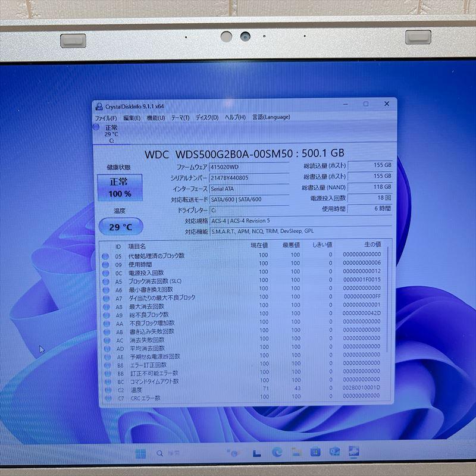Screen dimensions: 476x476
Task: Open the ディスク(D) menu
Action: tap(206, 117)
